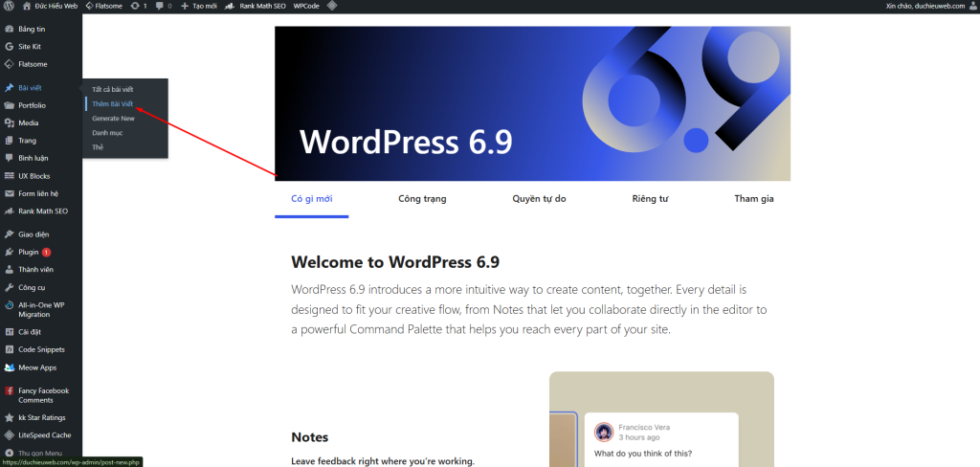The height and width of the screenshot is (467, 980).
Task: Click the Francisco Vera name text
Action: (644, 427)
